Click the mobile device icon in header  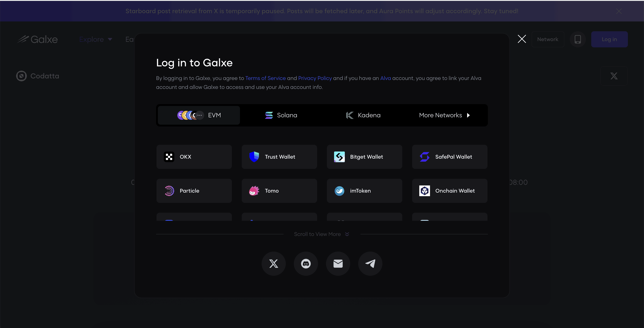[x=578, y=39]
